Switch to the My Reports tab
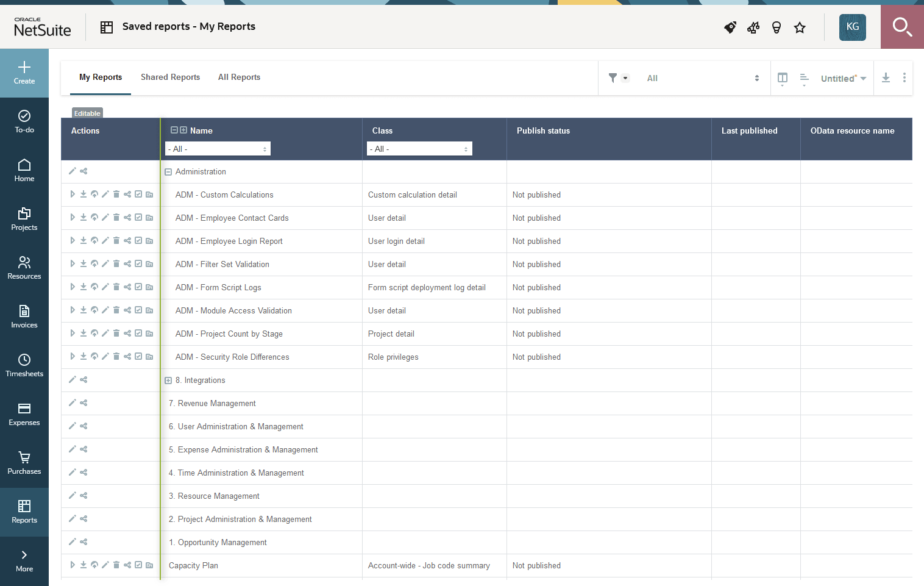924x586 pixels. [101, 77]
